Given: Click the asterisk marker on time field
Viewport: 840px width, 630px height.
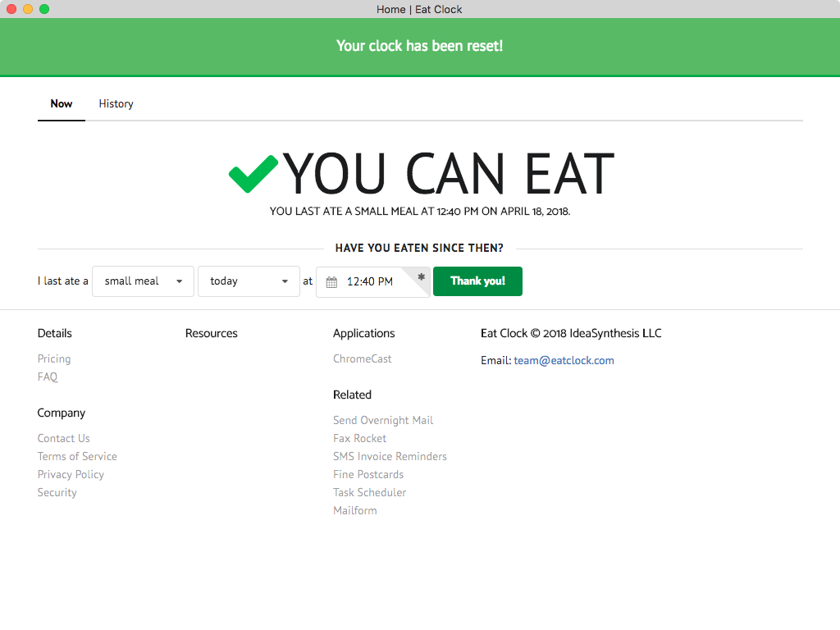Looking at the screenshot, I should coord(421,277).
